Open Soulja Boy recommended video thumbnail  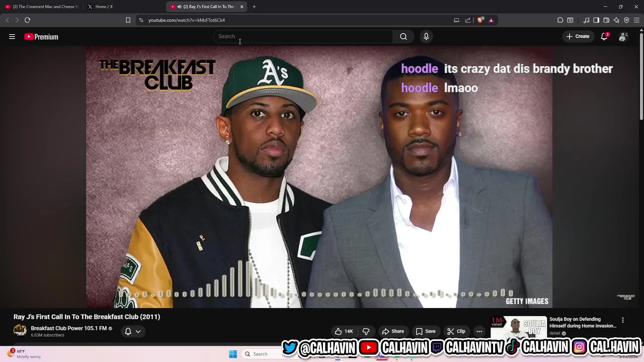pyautogui.click(x=518, y=328)
